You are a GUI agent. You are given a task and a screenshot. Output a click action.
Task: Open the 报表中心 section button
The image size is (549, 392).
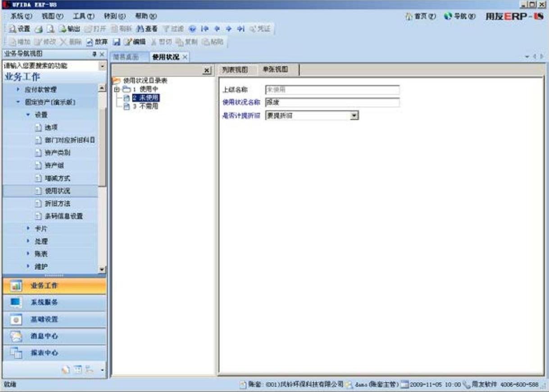tap(54, 353)
